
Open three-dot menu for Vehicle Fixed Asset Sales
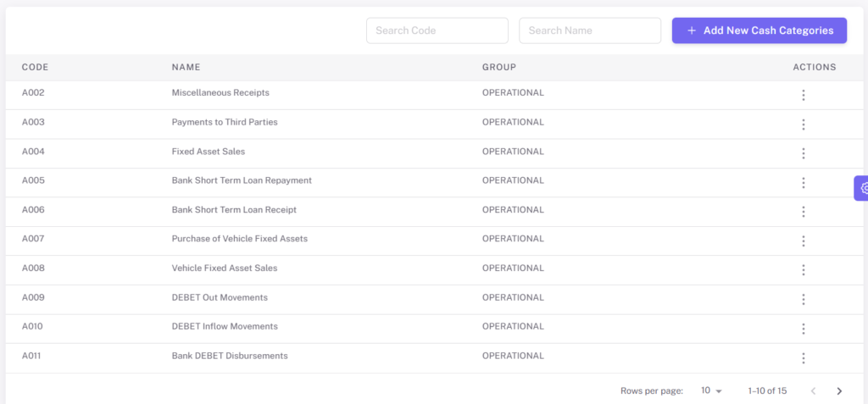pos(804,270)
